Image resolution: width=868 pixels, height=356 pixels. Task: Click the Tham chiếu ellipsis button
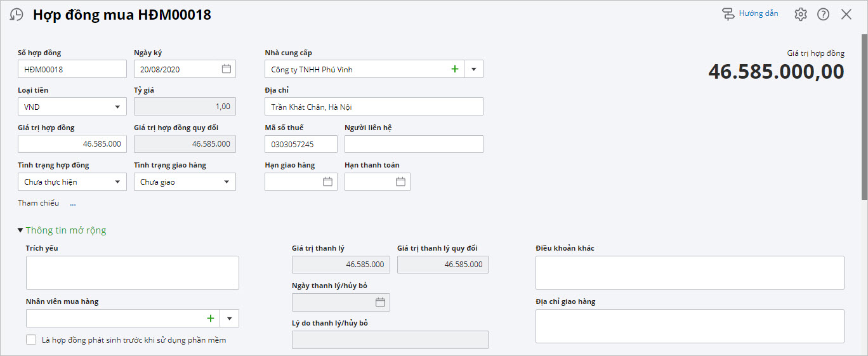pos(73,204)
